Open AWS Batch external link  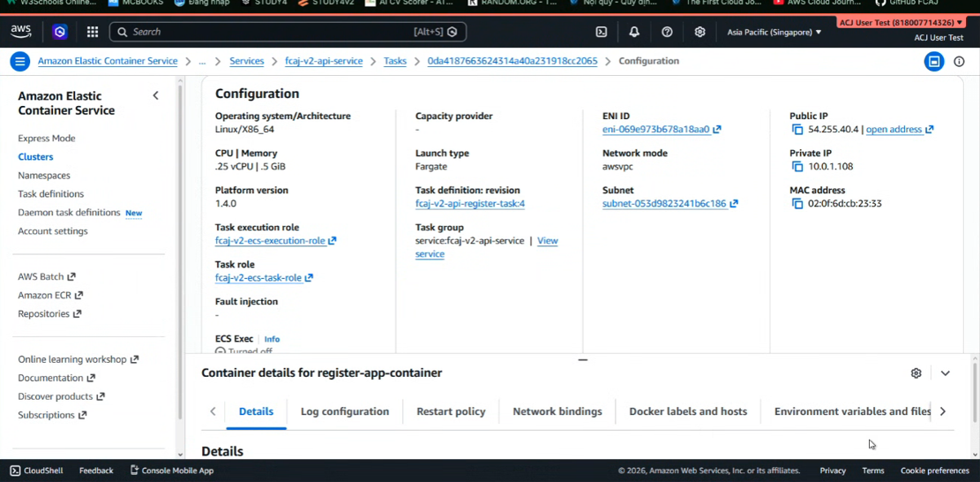tap(46, 276)
